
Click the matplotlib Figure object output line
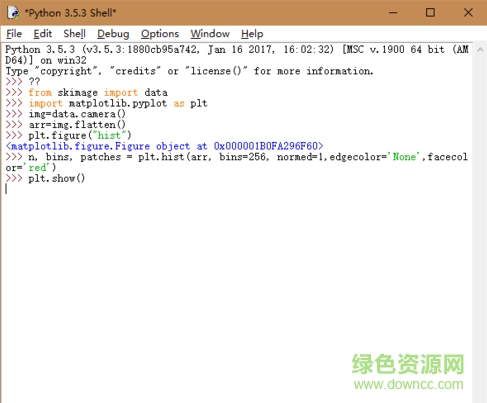(x=165, y=146)
